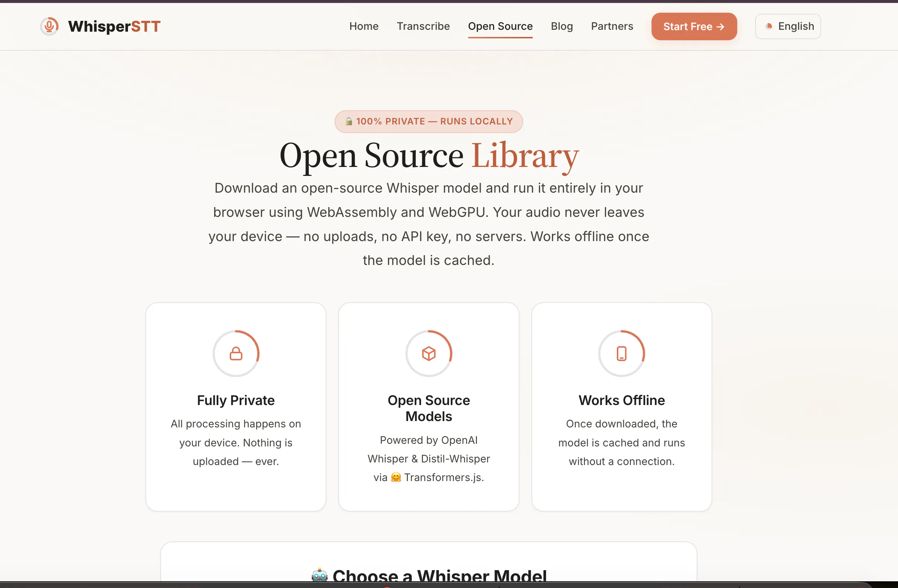Click the phone icon in Works Offline card

[621, 354]
